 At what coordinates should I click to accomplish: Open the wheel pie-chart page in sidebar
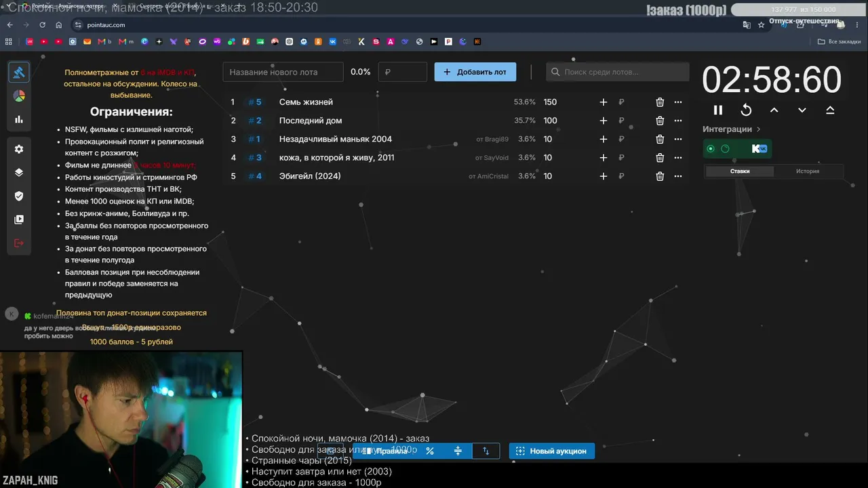click(x=19, y=96)
